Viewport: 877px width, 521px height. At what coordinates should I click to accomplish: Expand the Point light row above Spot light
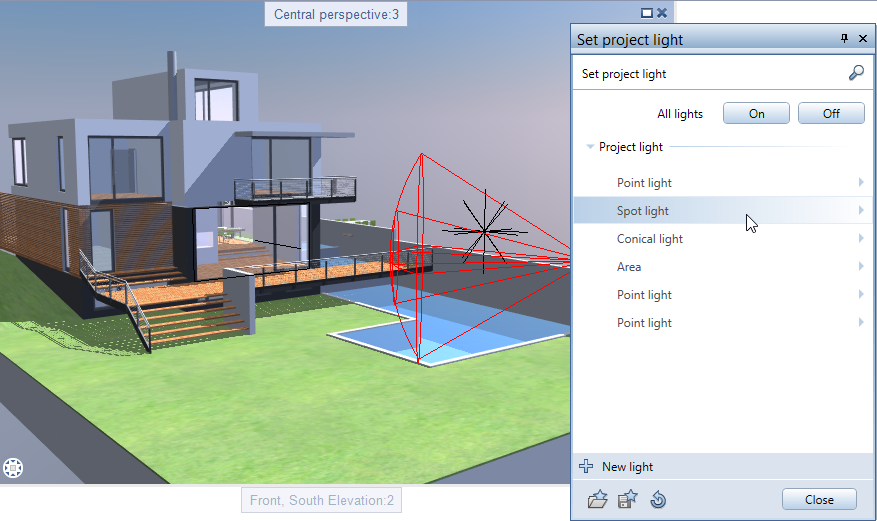[x=861, y=182]
